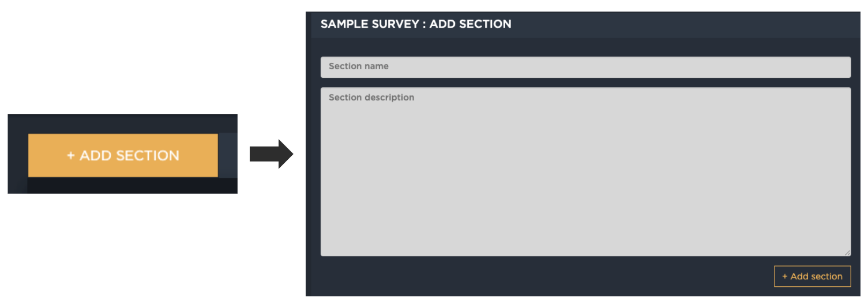Click the outlined Add section submit button
868x307 pixels.
pos(812,276)
